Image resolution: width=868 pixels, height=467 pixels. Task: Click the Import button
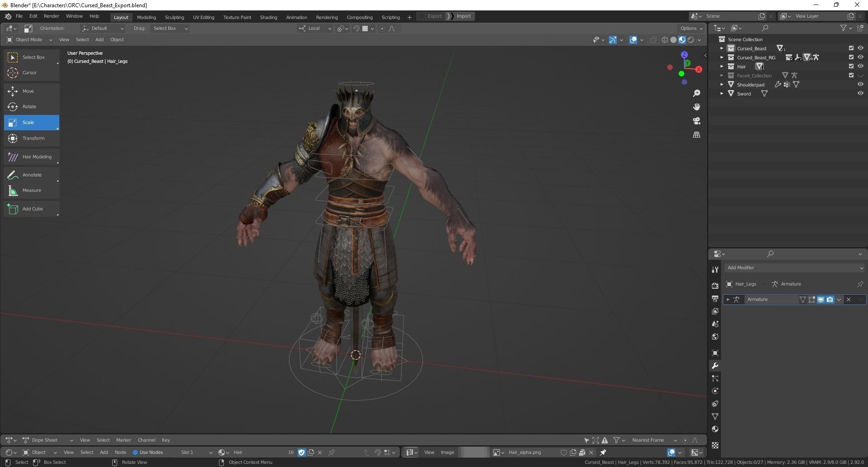point(460,16)
